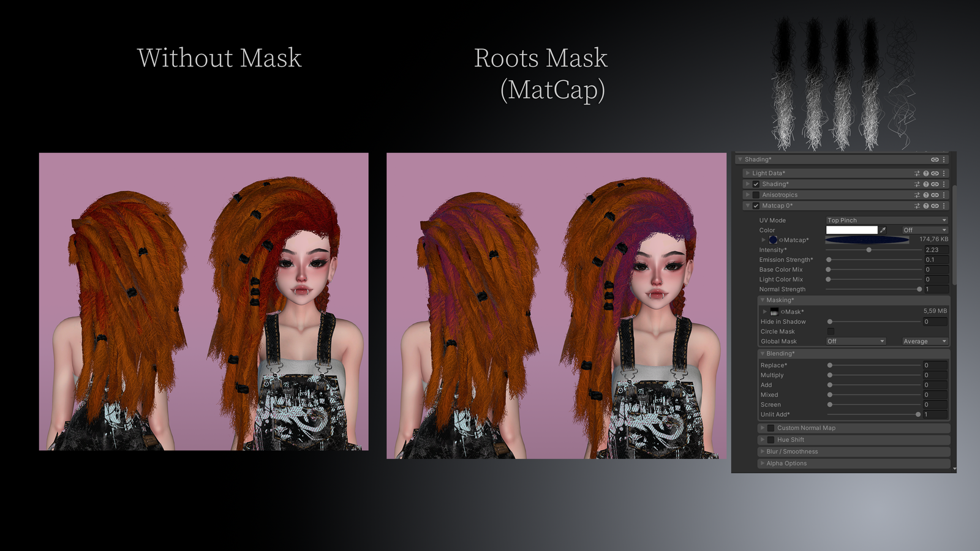Click the Emission Strength slider handle
The image size is (980, 551).
[x=829, y=260]
